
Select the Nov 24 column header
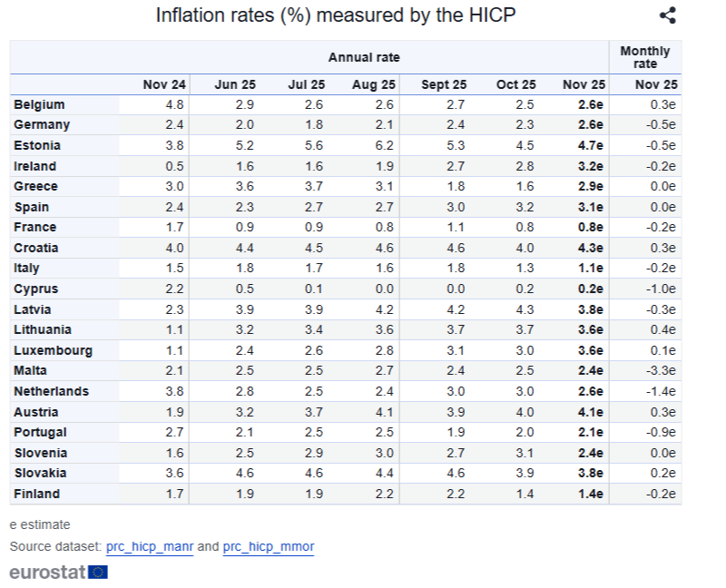pyautogui.click(x=163, y=84)
